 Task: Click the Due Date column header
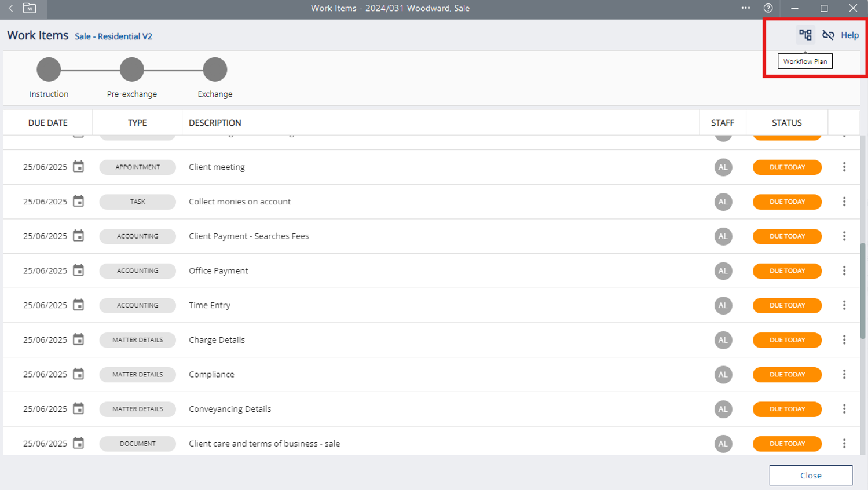tap(48, 123)
